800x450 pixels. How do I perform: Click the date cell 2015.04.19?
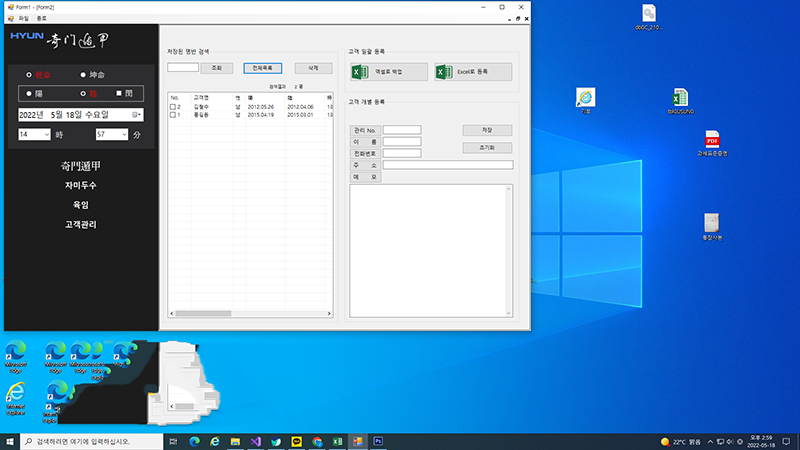pos(261,115)
